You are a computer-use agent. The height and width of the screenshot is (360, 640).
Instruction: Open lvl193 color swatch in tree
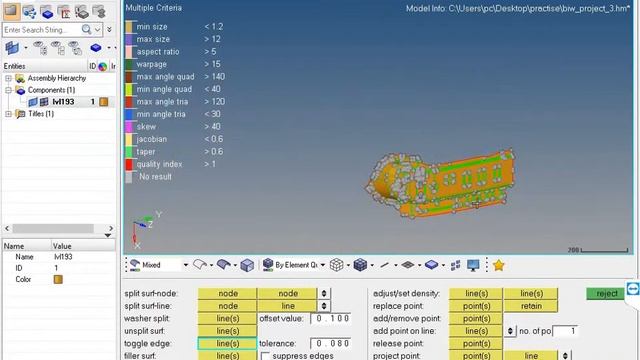104,102
